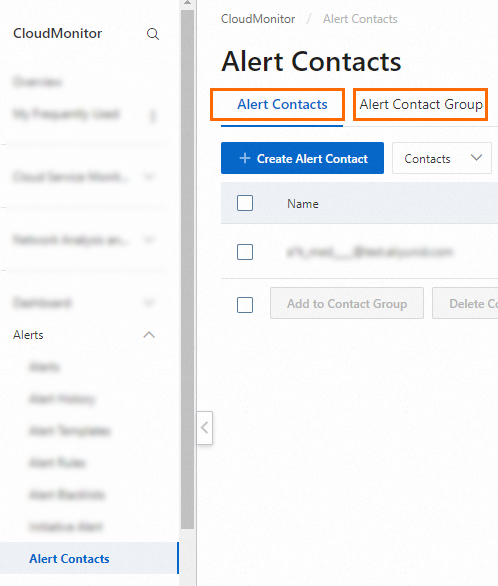Open the Contacts filter dropdown
The image size is (498, 586).
coord(442,158)
